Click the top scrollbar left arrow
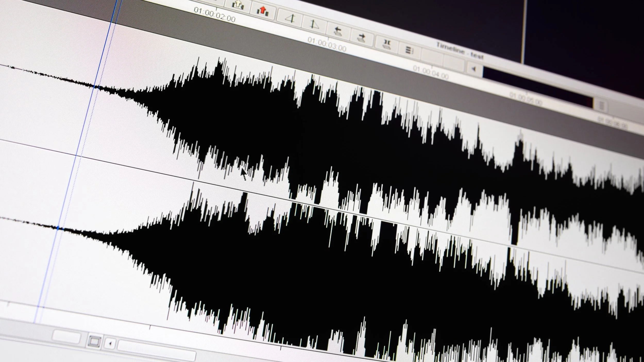This screenshot has width=644, height=362. point(474,69)
